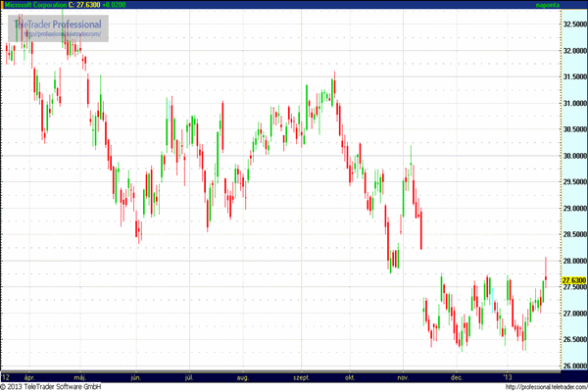Screen dimensions: 588x392
Task: Select the 'nov.' month on time axis
Action: coord(403,375)
